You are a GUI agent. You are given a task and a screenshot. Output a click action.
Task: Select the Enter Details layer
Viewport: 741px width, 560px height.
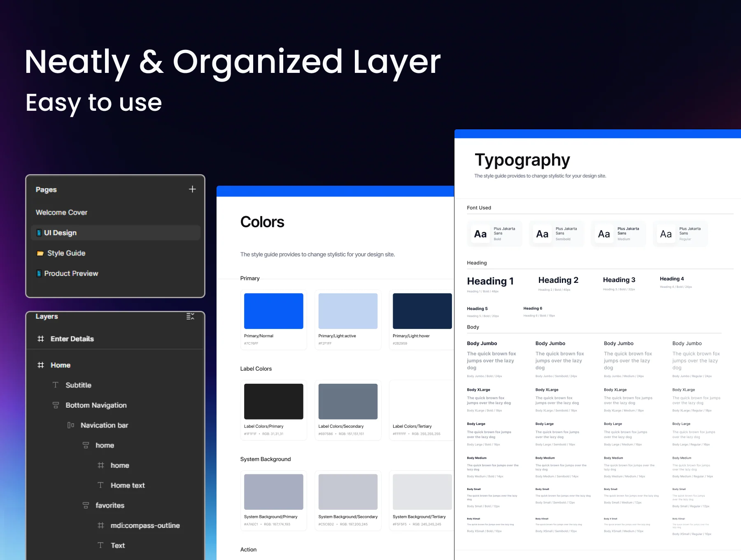(72, 338)
